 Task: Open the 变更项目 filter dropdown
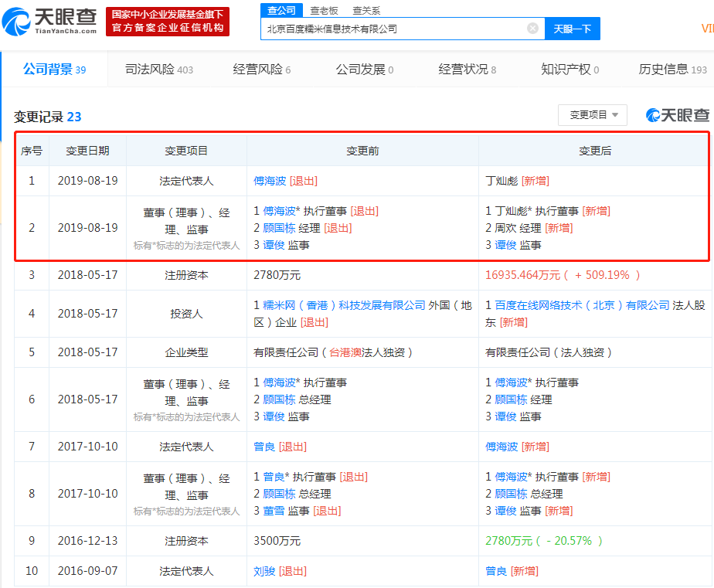pos(593,115)
